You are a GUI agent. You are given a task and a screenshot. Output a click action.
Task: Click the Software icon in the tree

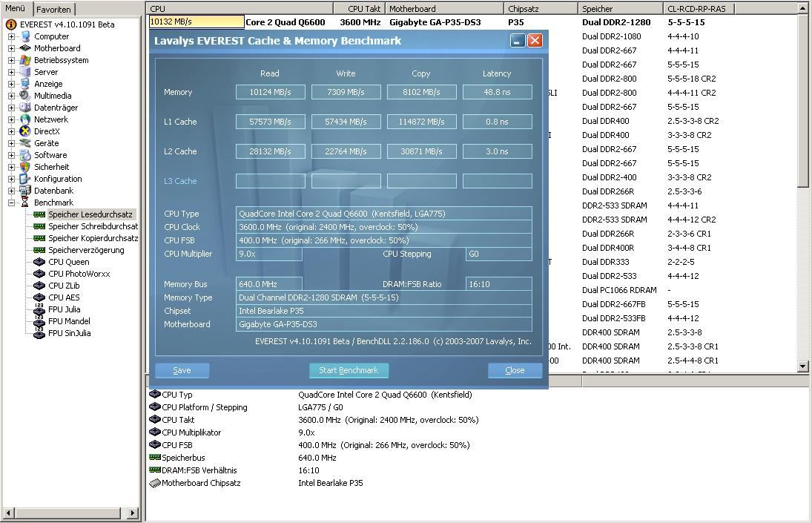pyautogui.click(x=25, y=155)
